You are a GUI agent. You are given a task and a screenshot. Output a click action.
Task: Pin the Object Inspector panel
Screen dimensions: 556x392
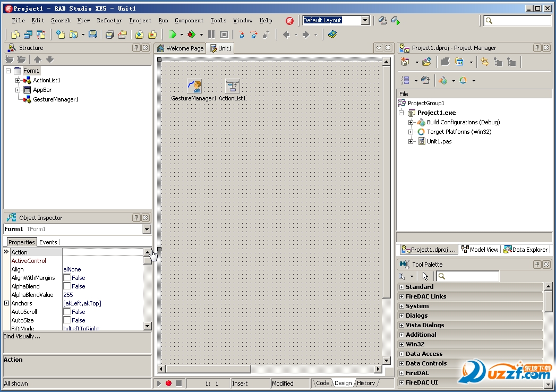(x=137, y=217)
